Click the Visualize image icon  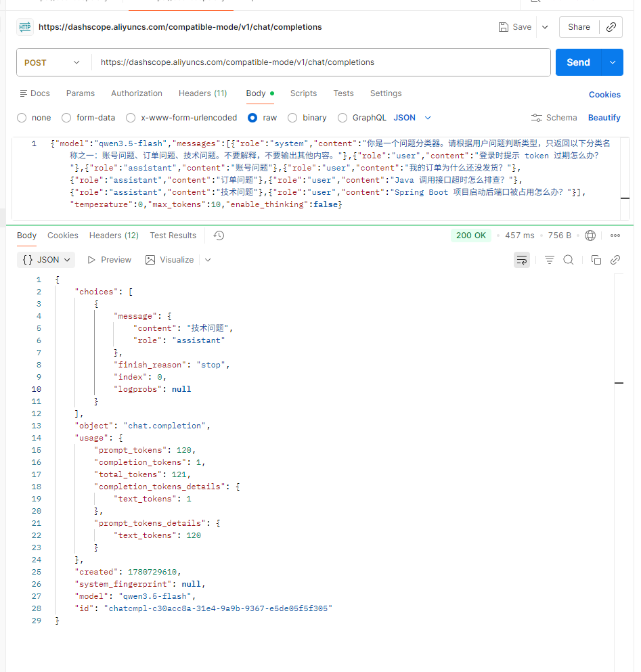[x=150, y=260]
